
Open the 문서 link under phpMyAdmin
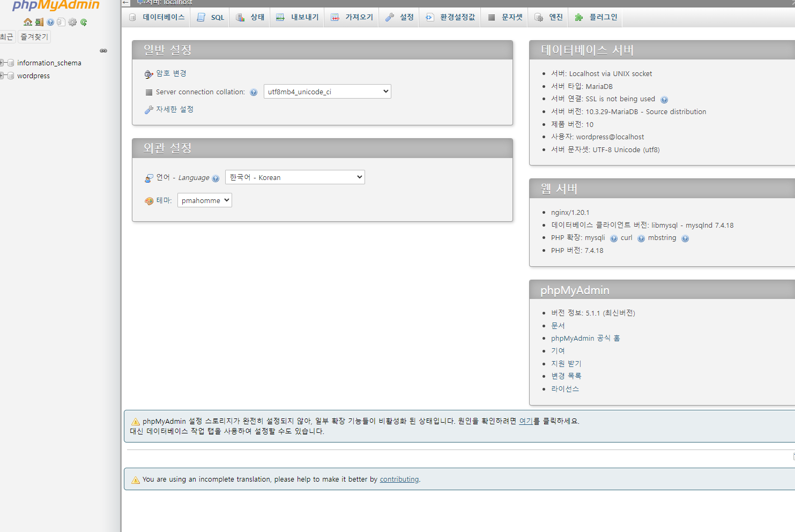(558, 326)
